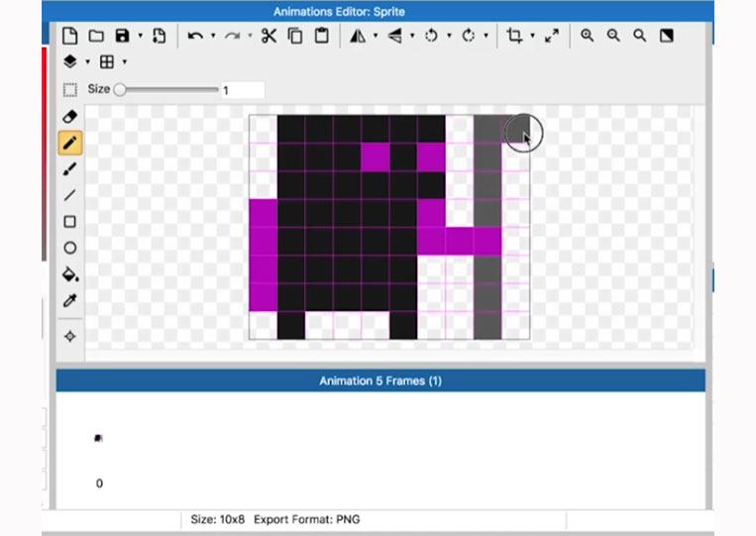Create a new image with New icon
The width and height of the screenshot is (756, 536).
pos(70,36)
